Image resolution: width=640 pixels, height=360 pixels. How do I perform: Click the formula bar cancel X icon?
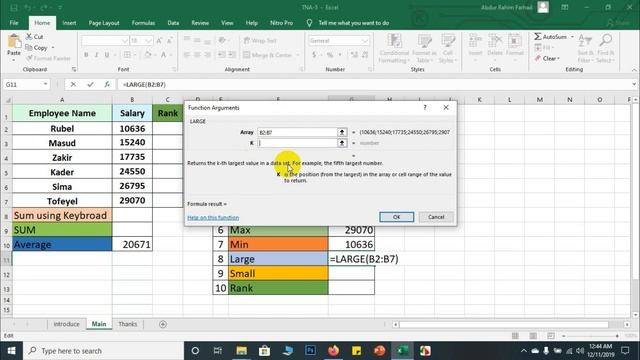(x=73, y=84)
